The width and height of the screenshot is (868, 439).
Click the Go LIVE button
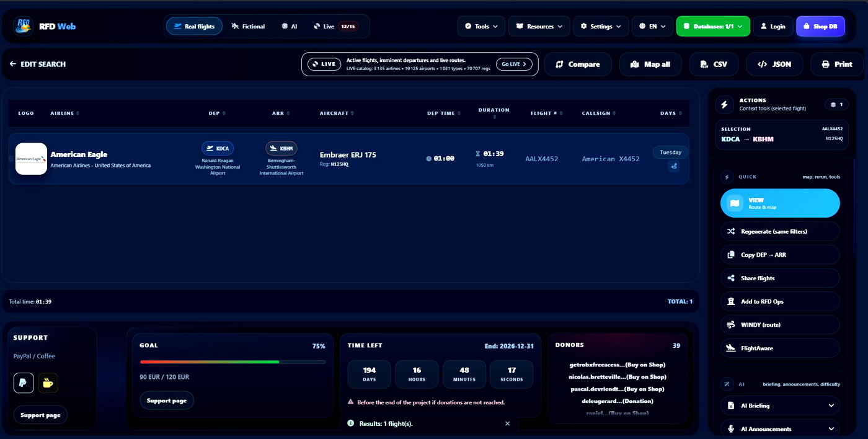coord(514,64)
